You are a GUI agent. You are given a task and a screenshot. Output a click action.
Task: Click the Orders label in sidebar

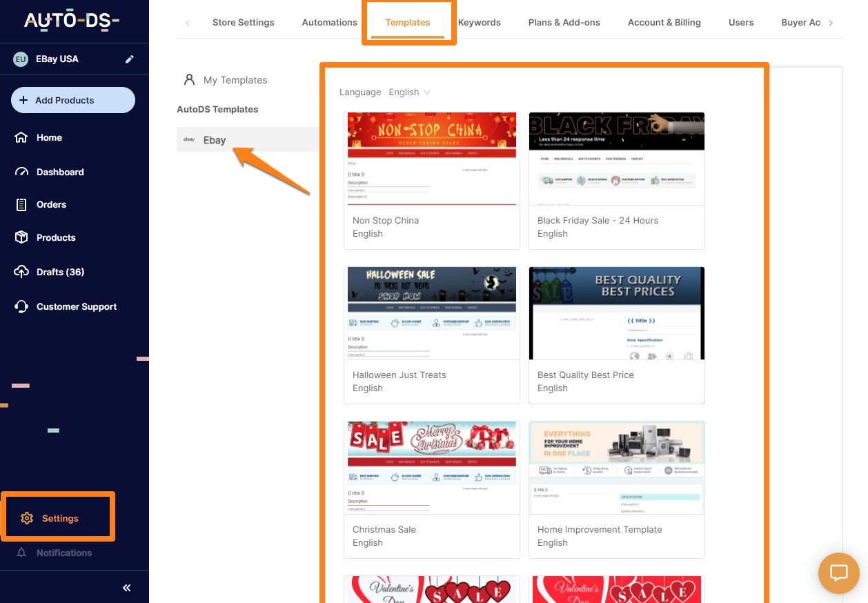click(51, 205)
